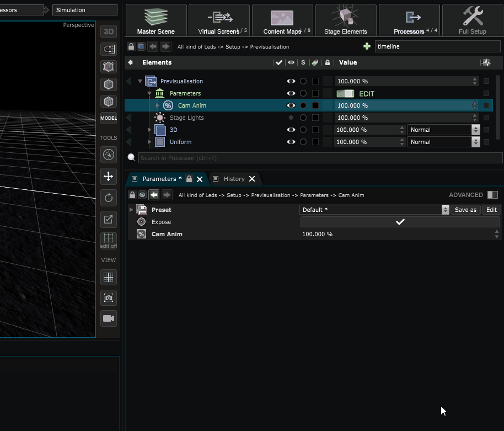Switch to the History tab
This screenshot has height=431, width=504.
tap(234, 179)
